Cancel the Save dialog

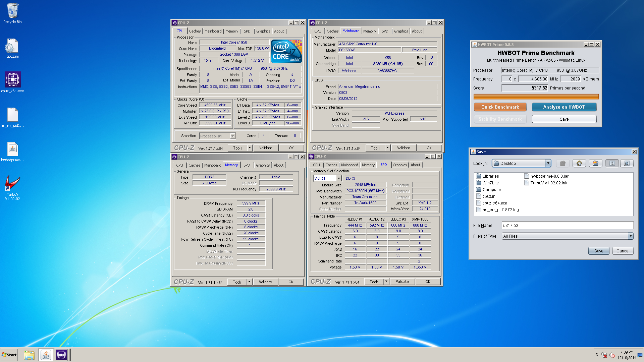pos(623,251)
